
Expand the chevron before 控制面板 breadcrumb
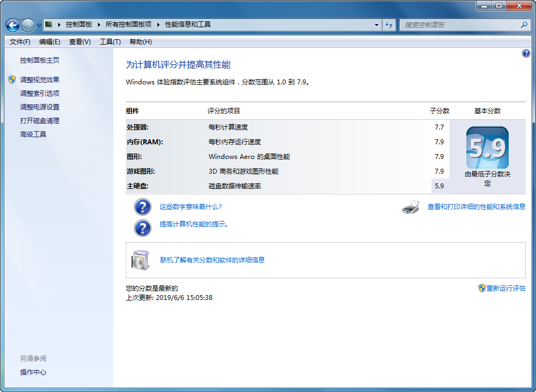(59, 24)
